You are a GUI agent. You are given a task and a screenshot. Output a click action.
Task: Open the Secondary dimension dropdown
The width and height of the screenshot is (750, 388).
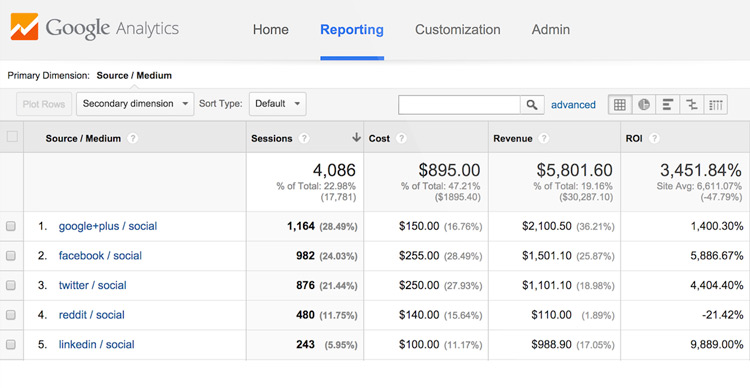click(135, 104)
